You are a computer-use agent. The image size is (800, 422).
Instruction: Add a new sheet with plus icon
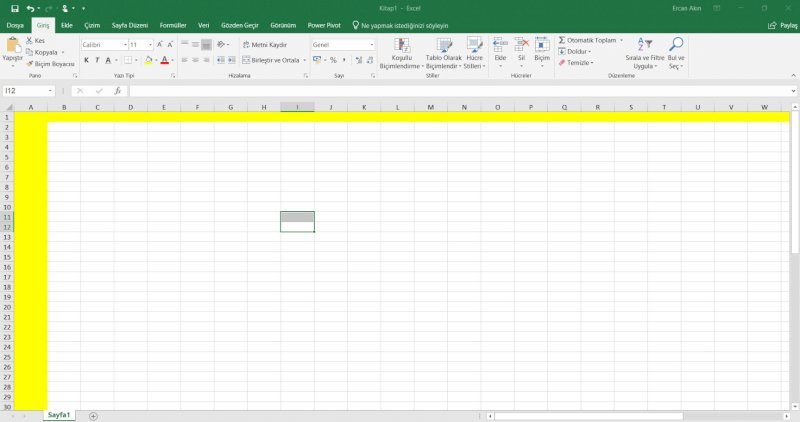coord(93,415)
